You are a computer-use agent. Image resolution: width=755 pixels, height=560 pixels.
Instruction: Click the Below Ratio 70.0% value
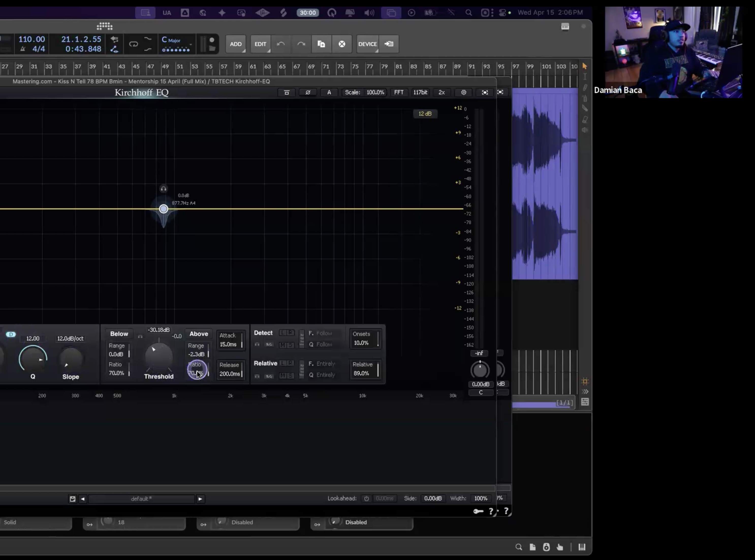click(x=116, y=373)
